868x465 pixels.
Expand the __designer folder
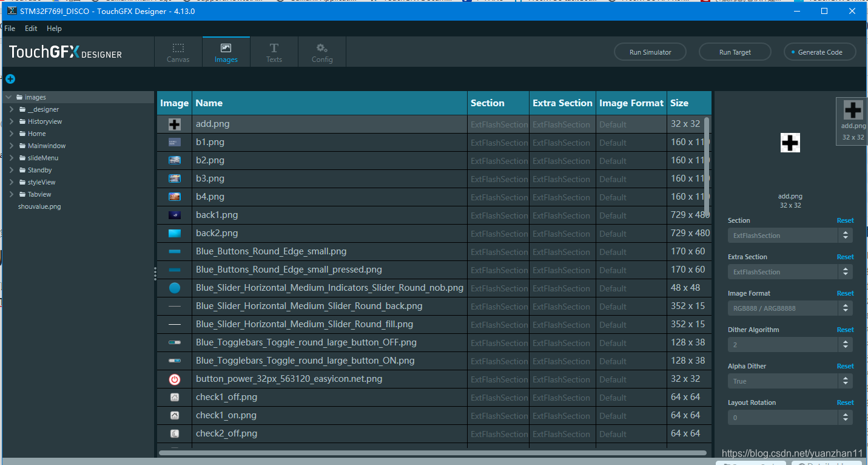tap(12, 109)
